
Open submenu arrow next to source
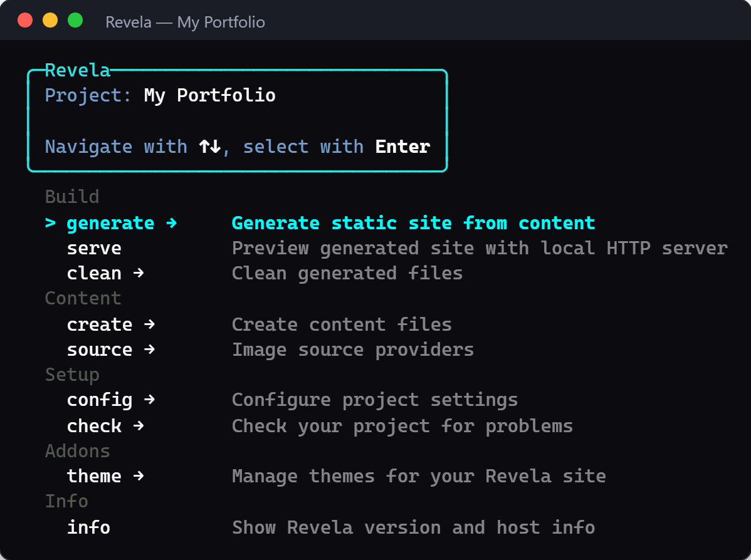pyautogui.click(x=149, y=350)
